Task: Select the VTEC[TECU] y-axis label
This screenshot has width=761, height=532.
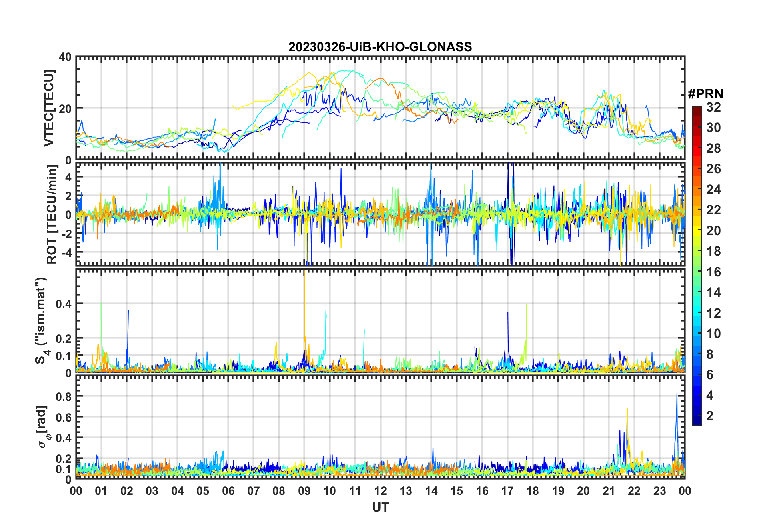Action: (49, 108)
